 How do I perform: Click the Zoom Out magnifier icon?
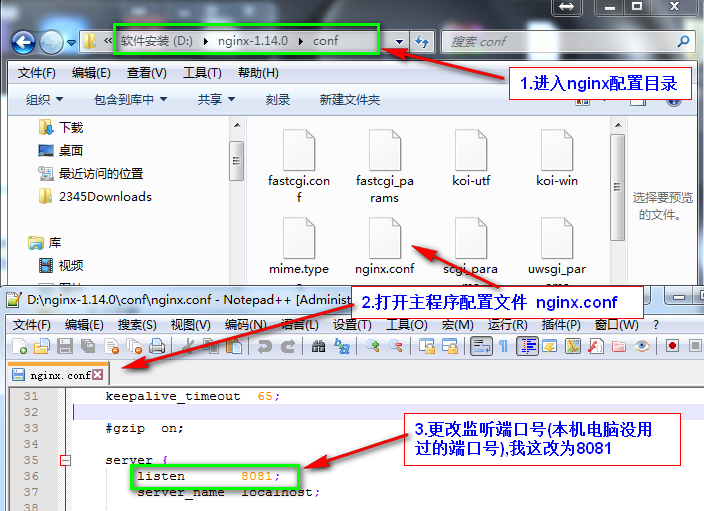[396, 346]
